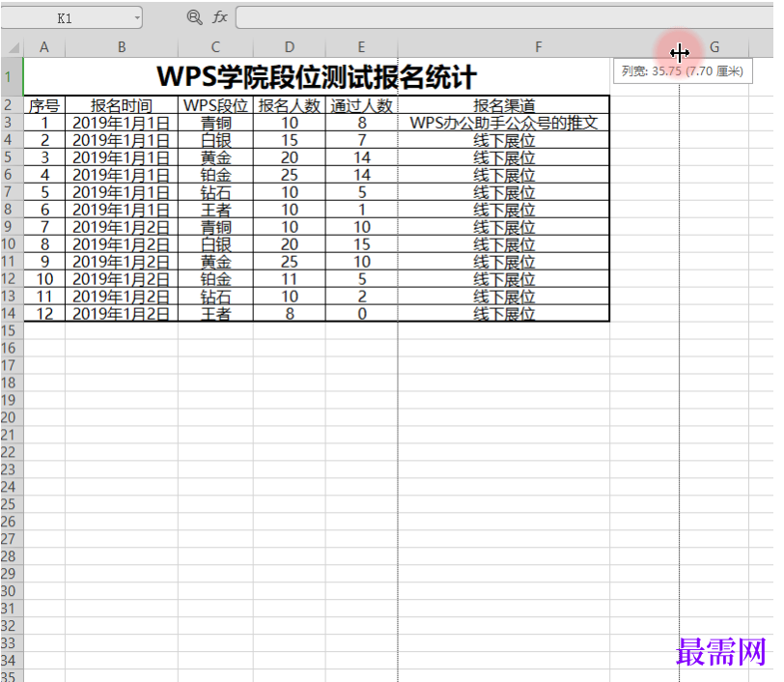Click the zoom magnifier icon beside fx
This screenshot has height=682, width=784.
pyautogui.click(x=194, y=17)
